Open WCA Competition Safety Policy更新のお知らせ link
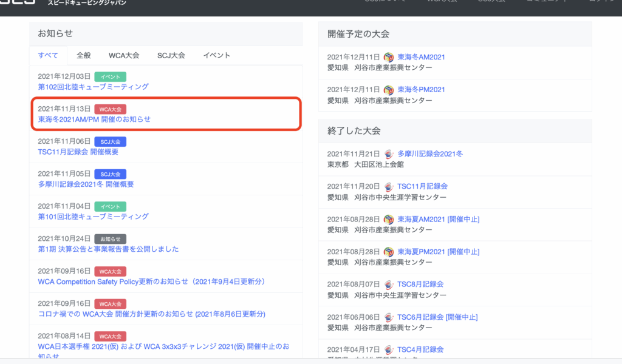 click(151, 281)
